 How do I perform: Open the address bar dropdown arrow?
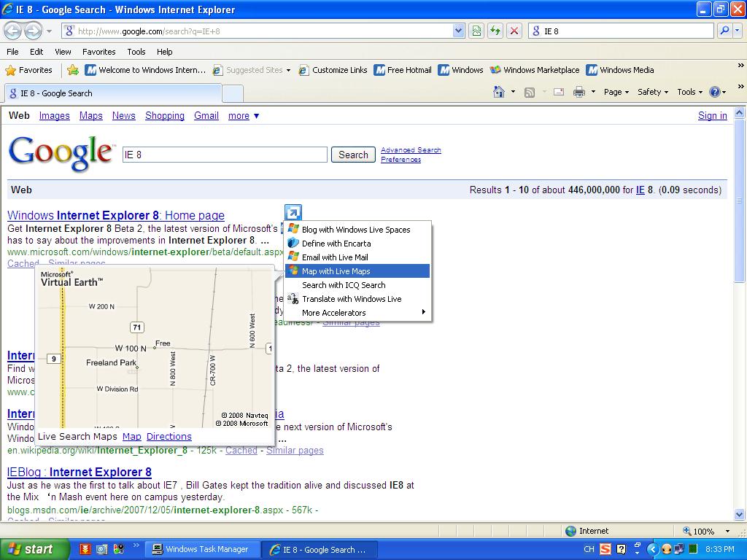458,31
